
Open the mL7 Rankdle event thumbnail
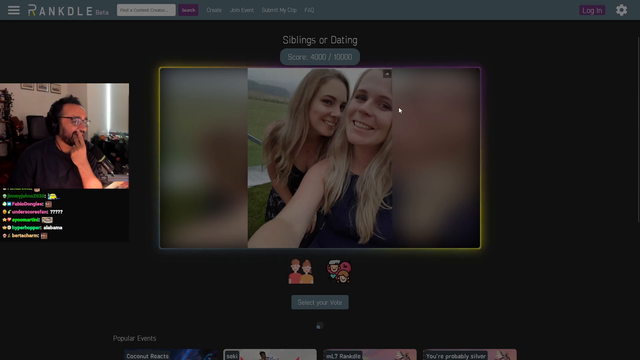(x=370, y=354)
